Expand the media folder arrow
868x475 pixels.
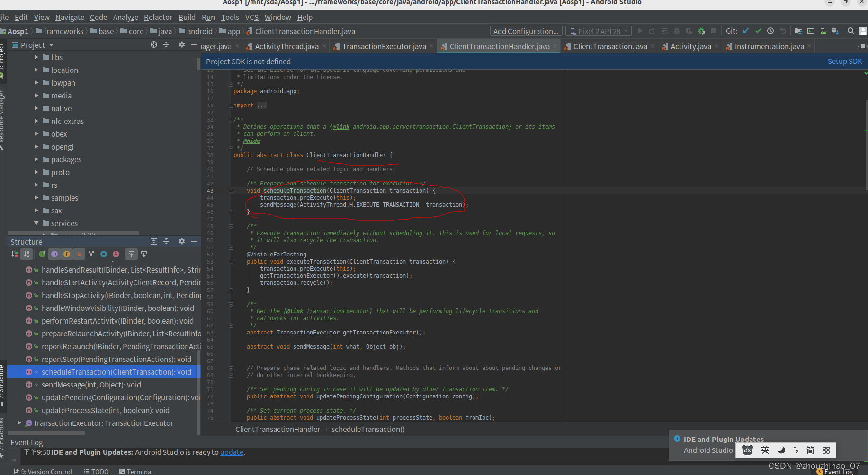pos(36,96)
